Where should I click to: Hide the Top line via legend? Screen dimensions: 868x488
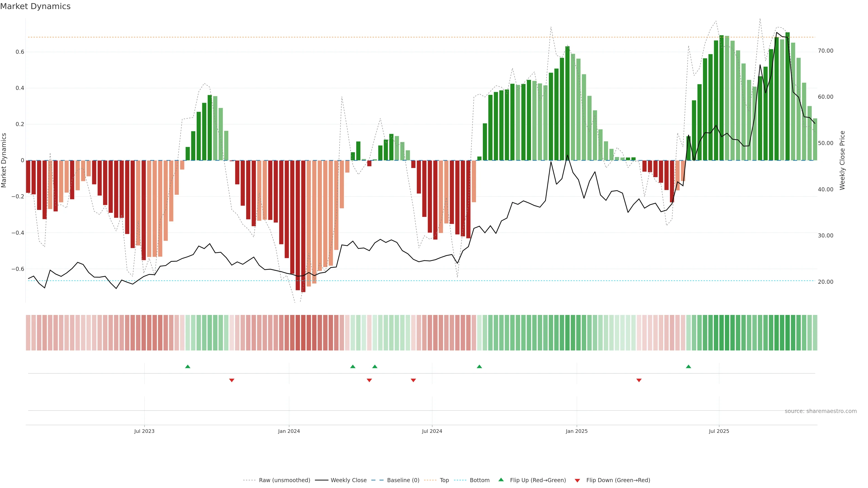[444, 480]
